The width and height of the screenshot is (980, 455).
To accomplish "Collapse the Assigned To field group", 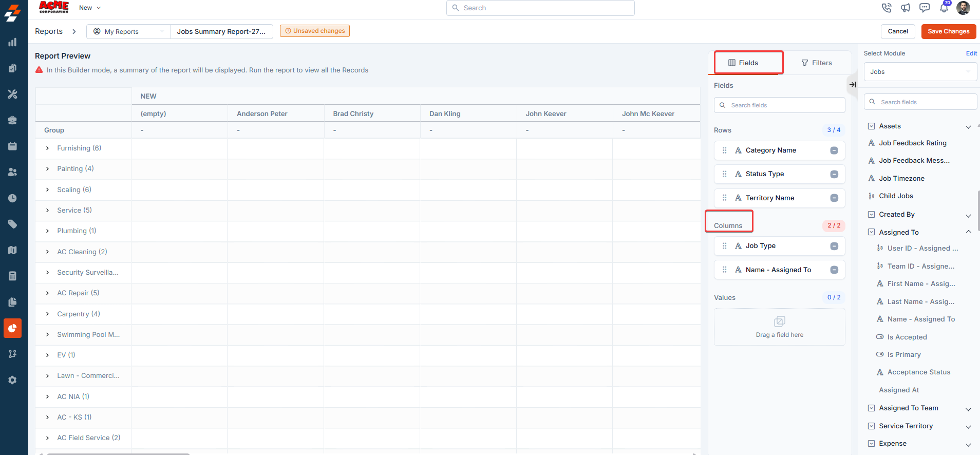I will point(968,232).
